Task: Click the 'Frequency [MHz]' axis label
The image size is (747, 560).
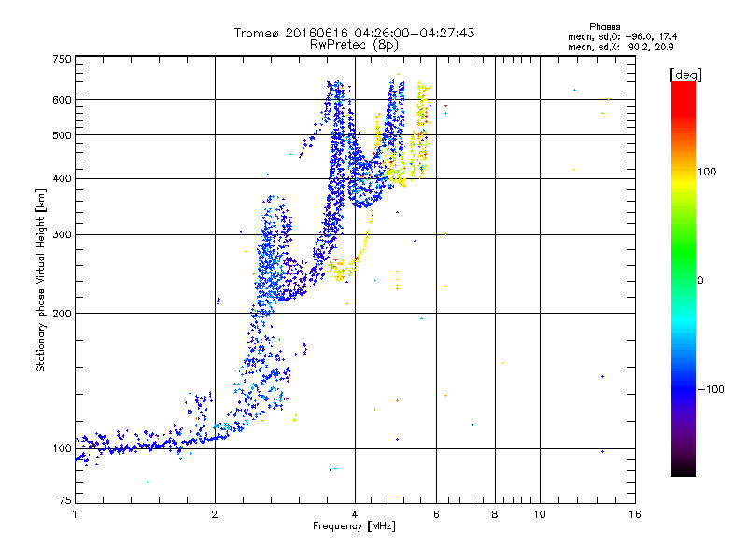Action: point(354,526)
